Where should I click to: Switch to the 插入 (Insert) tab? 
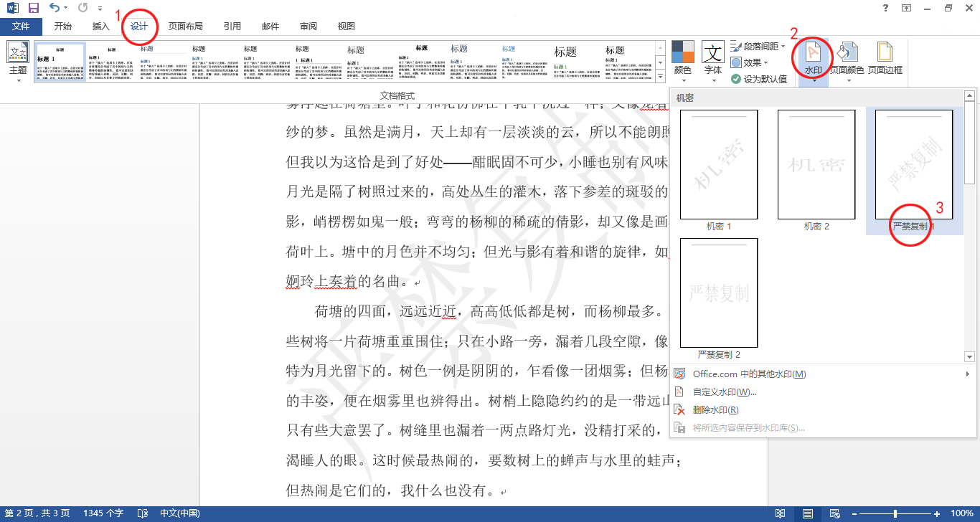tap(101, 27)
